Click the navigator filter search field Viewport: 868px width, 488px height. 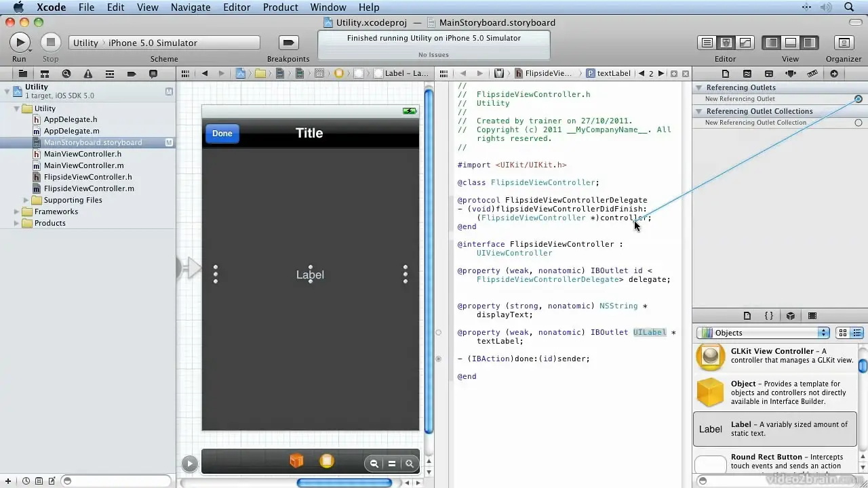click(x=115, y=481)
